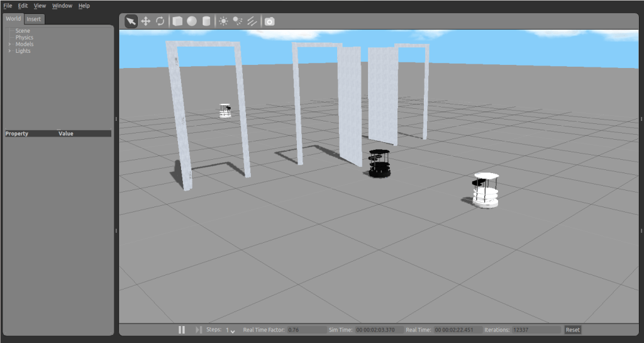
Task: Add a point light
Action: (x=223, y=21)
